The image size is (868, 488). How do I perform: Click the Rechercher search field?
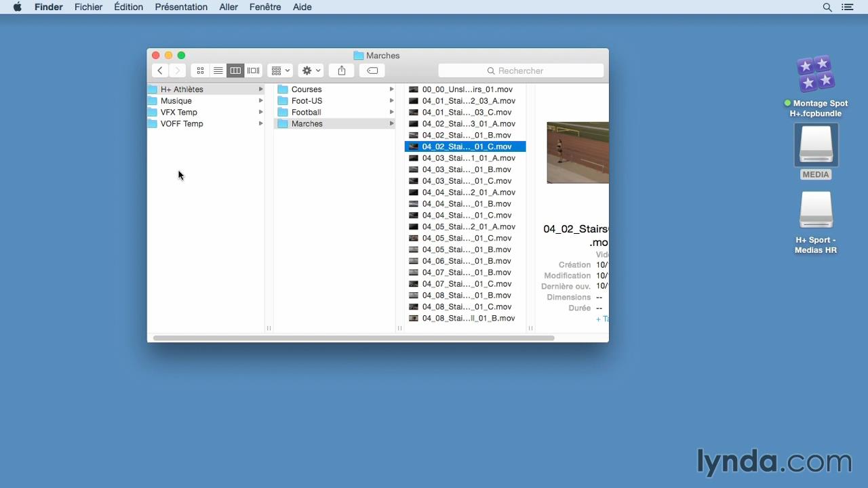point(521,70)
